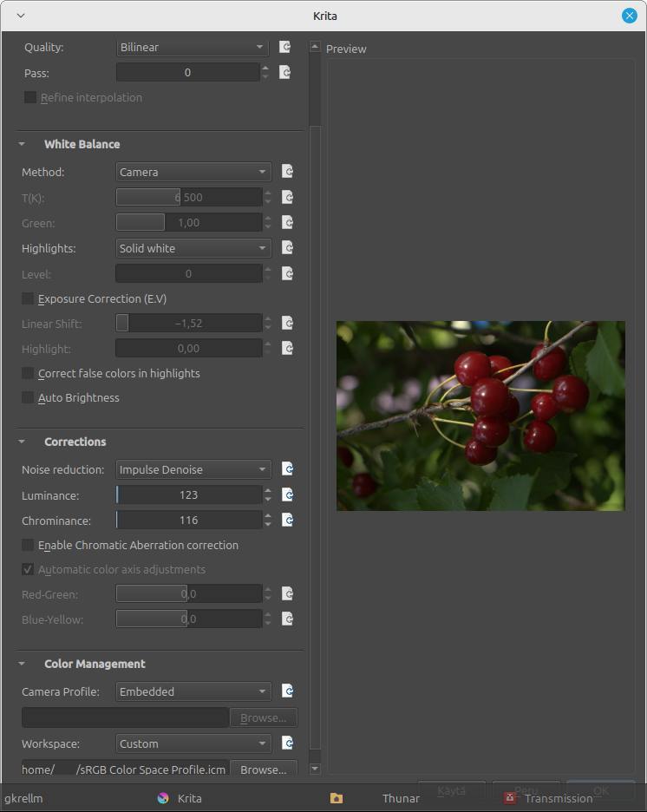Close the Krita dialog window
The width and height of the screenshot is (647, 812).
tap(630, 16)
